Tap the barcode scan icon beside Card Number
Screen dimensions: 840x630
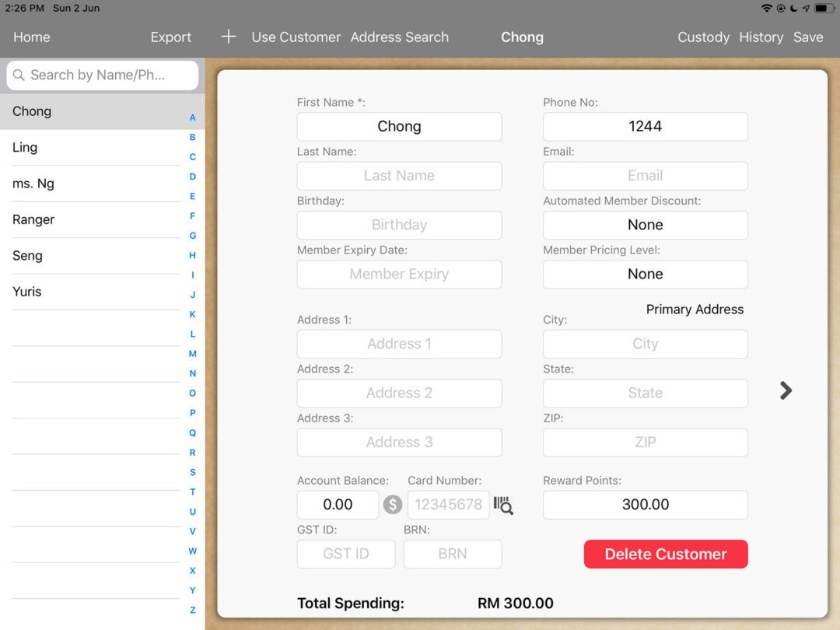[503, 505]
